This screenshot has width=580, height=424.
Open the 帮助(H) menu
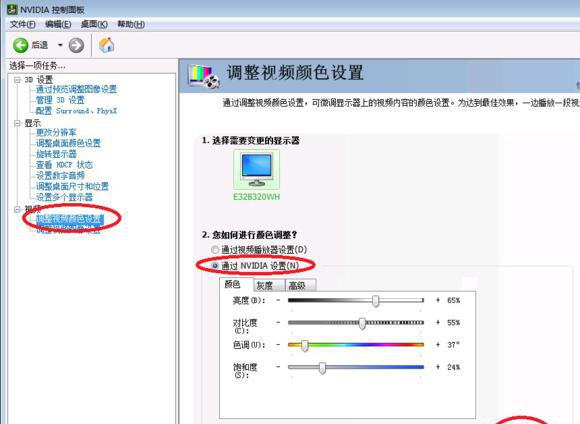click(131, 24)
